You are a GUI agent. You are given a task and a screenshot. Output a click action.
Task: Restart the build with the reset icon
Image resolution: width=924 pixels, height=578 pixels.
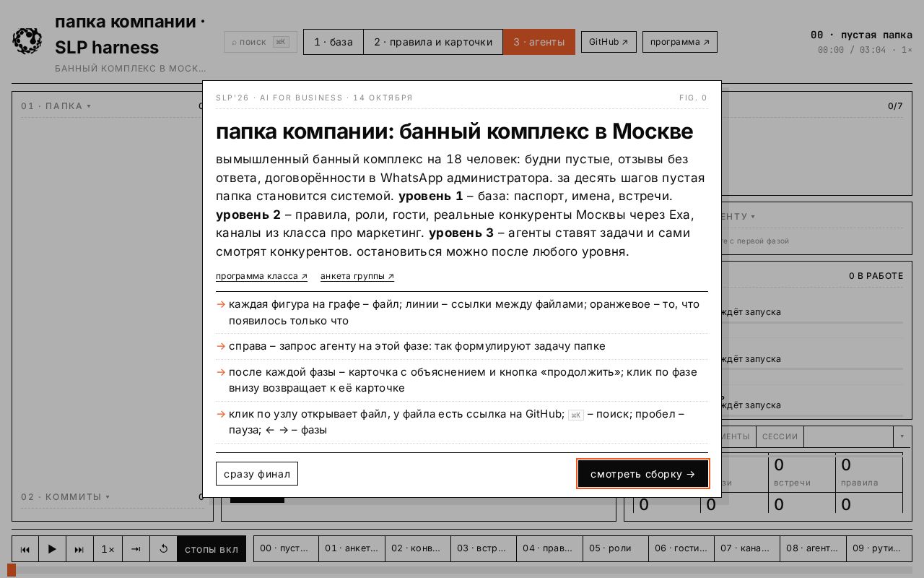pyautogui.click(x=163, y=549)
